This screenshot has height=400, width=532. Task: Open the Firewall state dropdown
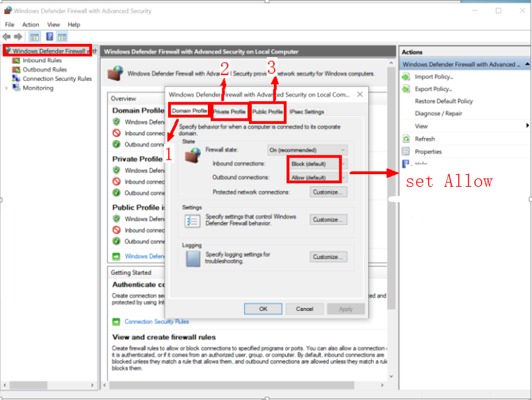point(307,150)
